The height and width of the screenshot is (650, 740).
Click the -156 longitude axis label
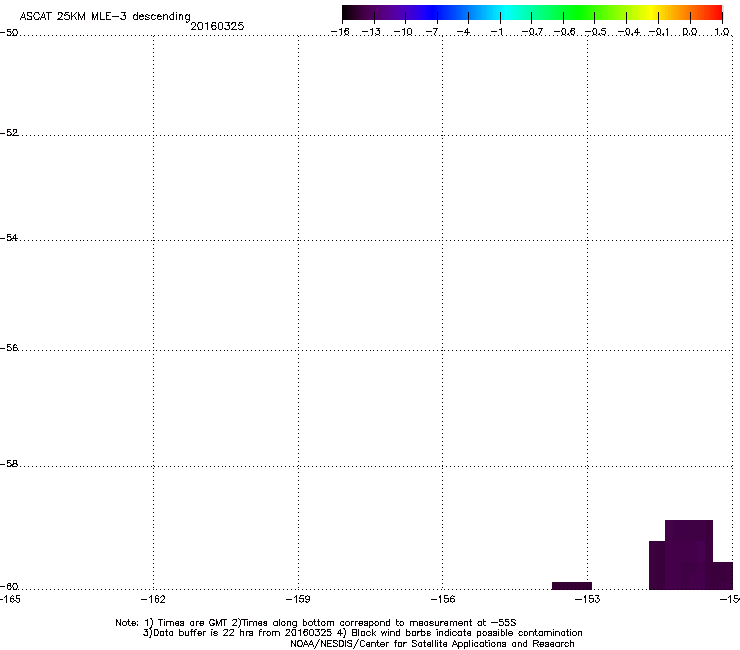pyautogui.click(x=443, y=599)
